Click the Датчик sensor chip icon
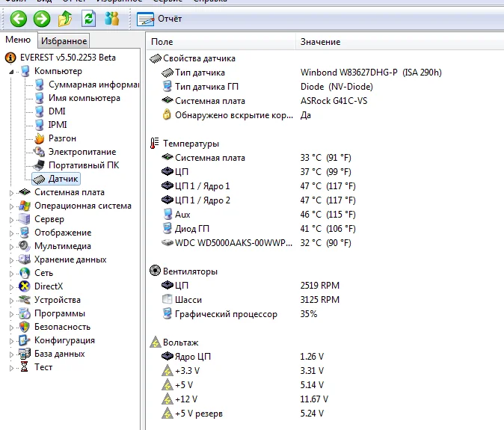The width and height of the screenshot is (504, 430). tap(39, 179)
